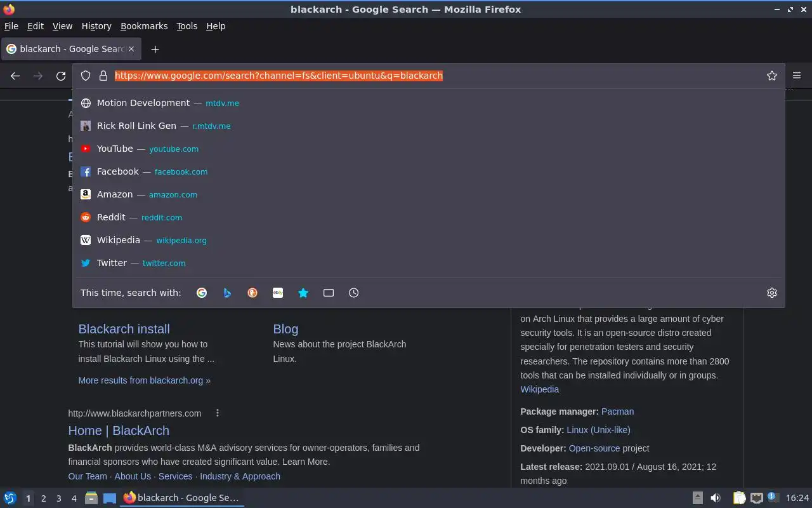Open result options beside blackarchpartners.com
The height and width of the screenshot is (508, 812).
pyautogui.click(x=218, y=413)
